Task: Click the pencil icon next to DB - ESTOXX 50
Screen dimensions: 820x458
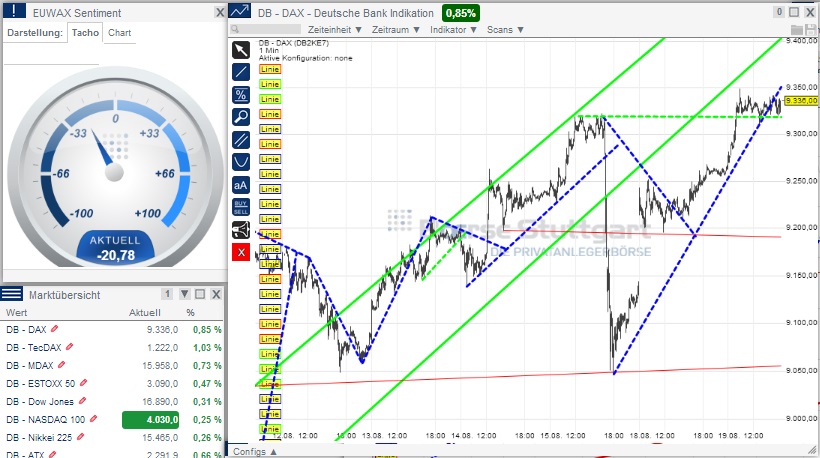Action: [x=83, y=383]
